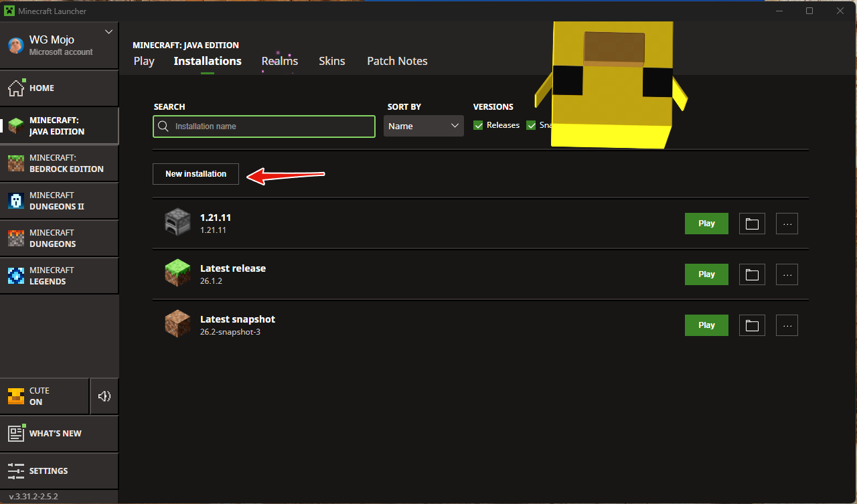Open more options for Latest snapshot

(x=787, y=325)
